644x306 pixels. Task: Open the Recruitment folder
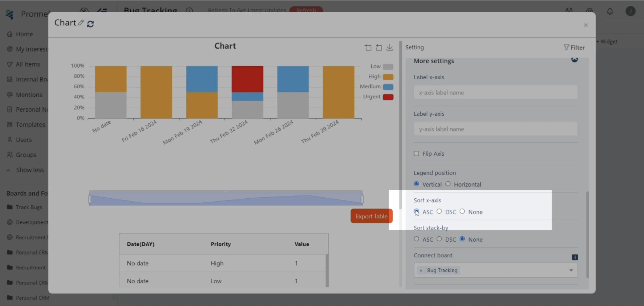coord(26,268)
